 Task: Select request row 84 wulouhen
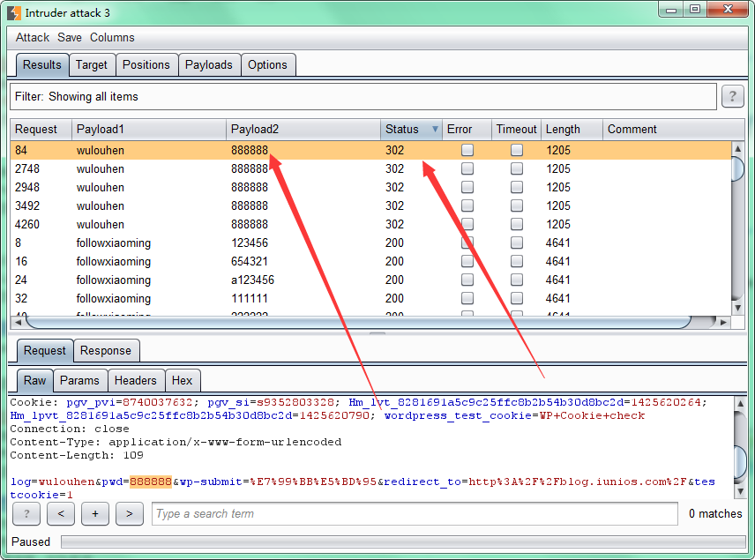370,150
